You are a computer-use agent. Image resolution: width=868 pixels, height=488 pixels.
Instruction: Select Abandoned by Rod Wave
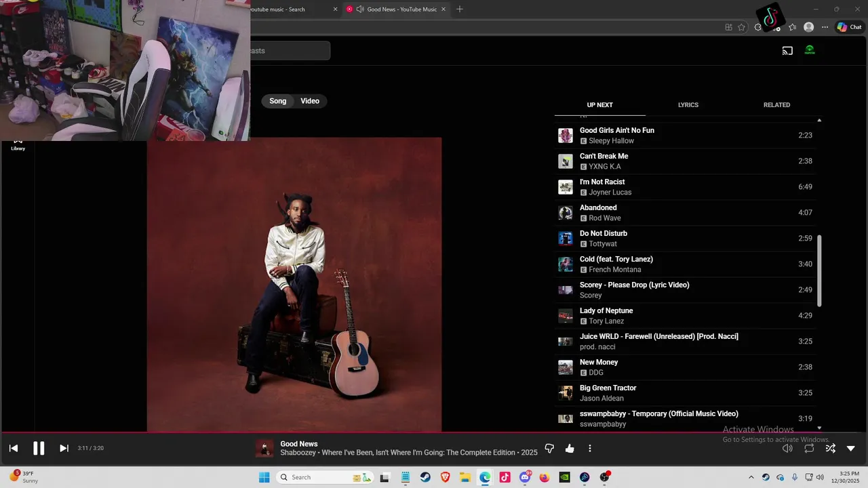coord(685,213)
